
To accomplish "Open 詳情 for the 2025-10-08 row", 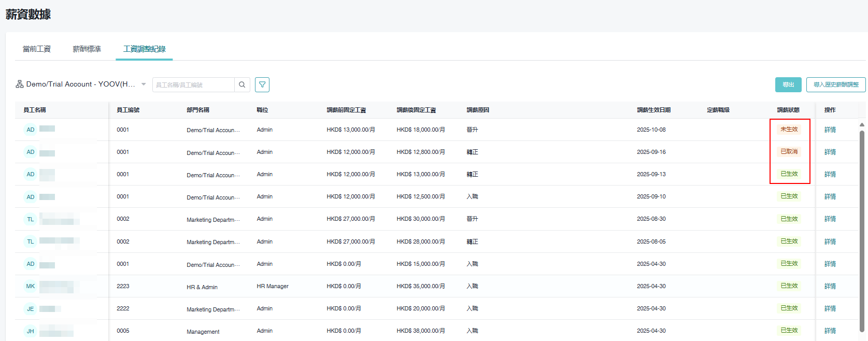I will coord(830,130).
